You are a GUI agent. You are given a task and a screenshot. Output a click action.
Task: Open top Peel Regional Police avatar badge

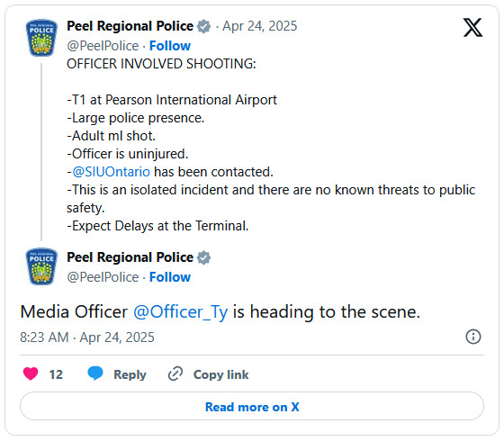pyautogui.click(x=41, y=38)
